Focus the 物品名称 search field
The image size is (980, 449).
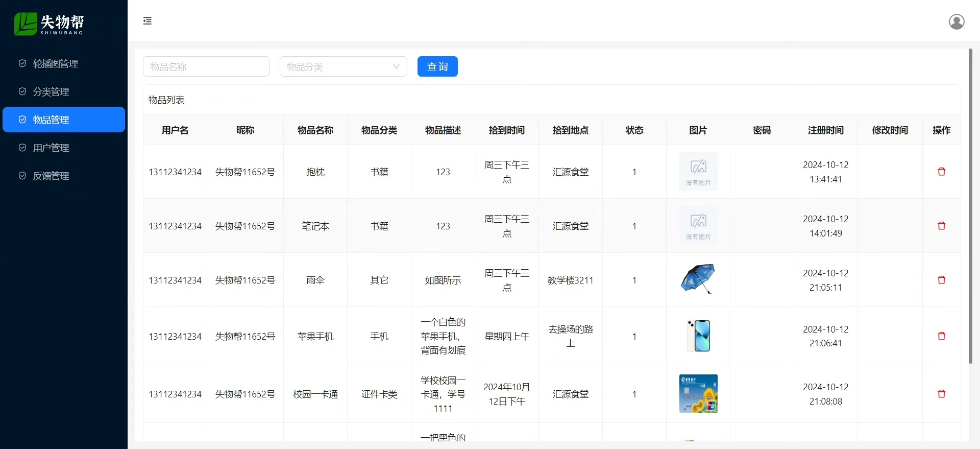click(x=206, y=66)
